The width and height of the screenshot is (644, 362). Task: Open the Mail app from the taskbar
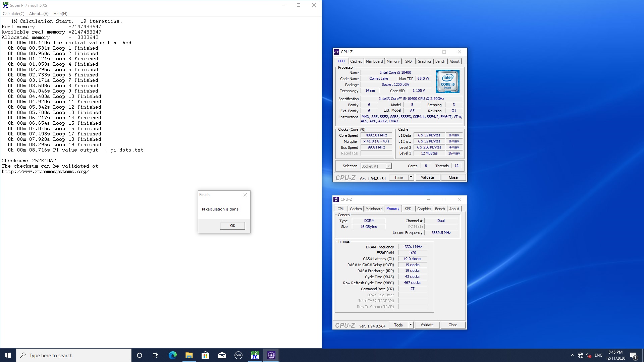coord(222,355)
